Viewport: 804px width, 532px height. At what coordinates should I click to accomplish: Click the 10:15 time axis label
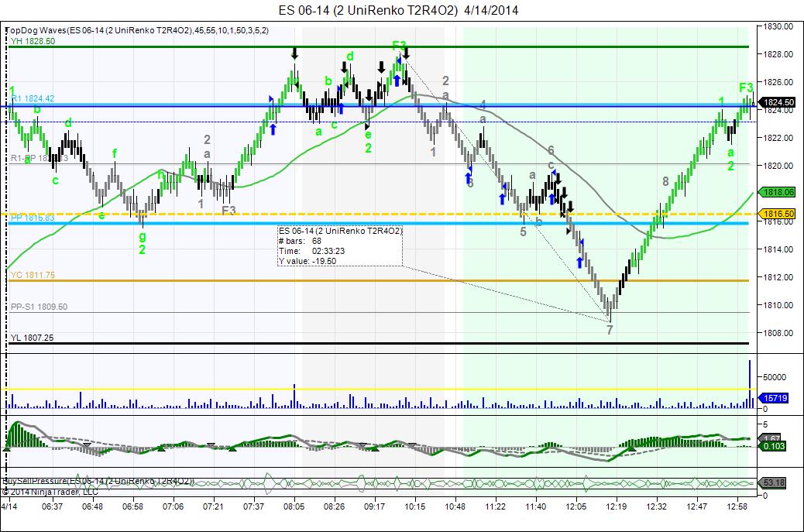pos(415,506)
